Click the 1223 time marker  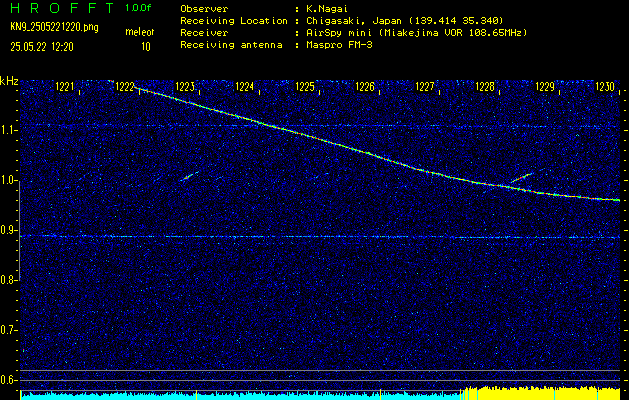coord(185,86)
